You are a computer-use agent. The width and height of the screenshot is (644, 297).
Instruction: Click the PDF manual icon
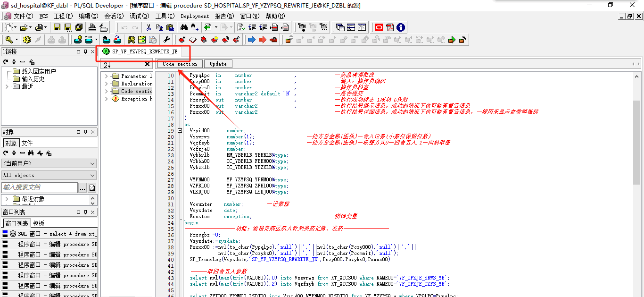coord(390,27)
